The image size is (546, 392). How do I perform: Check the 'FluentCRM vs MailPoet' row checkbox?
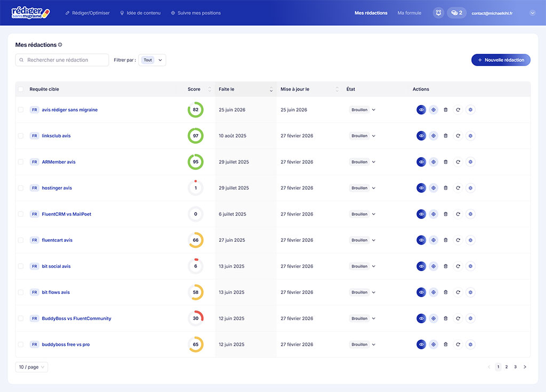coord(21,214)
